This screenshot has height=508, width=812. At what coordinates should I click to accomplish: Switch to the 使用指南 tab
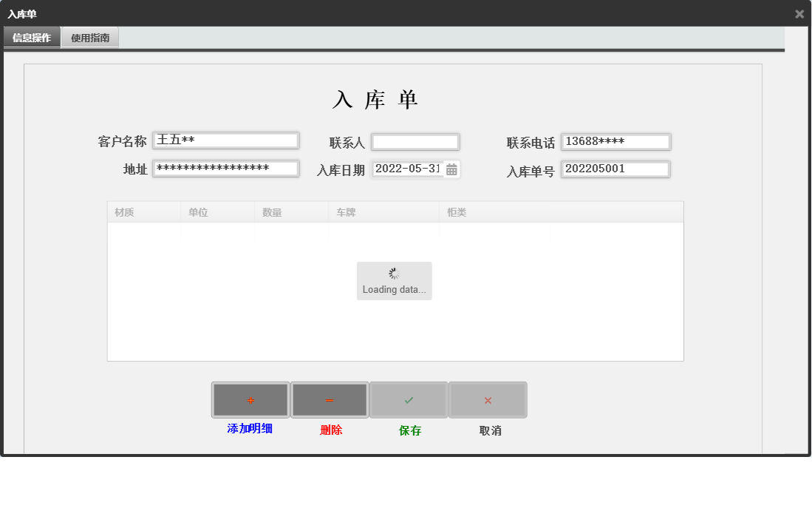point(89,36)
